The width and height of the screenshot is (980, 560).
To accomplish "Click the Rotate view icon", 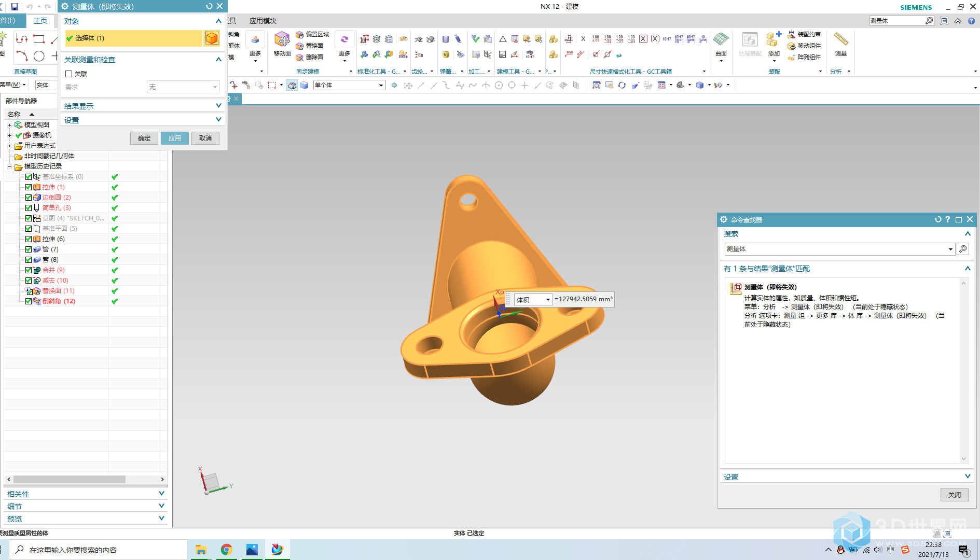I will [622, 85].
